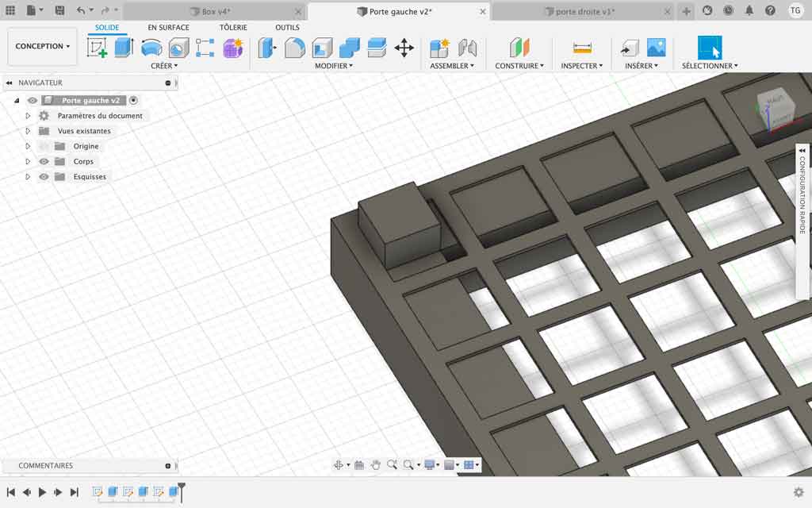Click the timeline end marker
This screenshot has height=508, width=812.
point(182,491)
